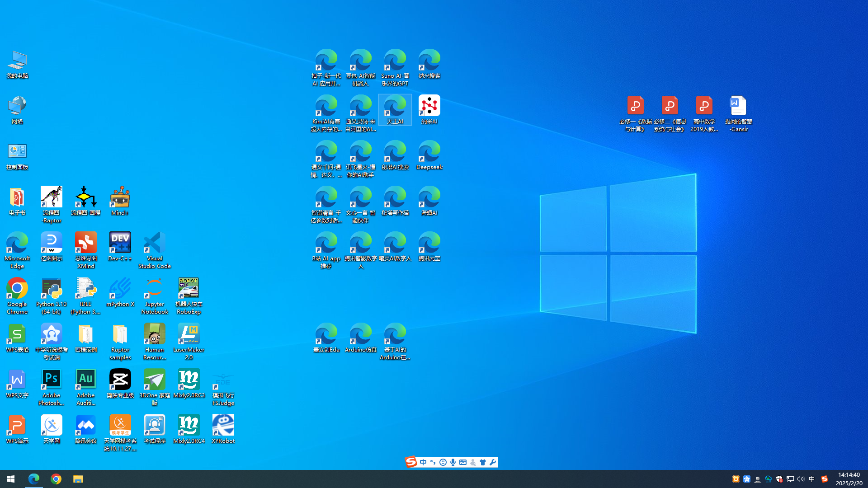The width and height of the screenshot is (868, 488).
Task: Select the WPS演示 shortcut
Action: pyautogui.click(x=17, y=430)
